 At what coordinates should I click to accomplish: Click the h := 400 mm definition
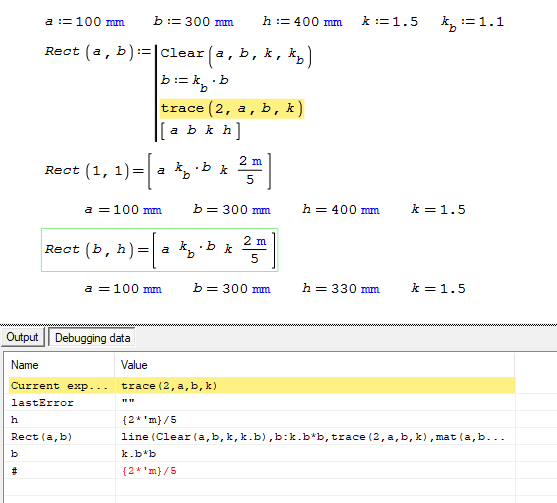[x=302, y=22]
